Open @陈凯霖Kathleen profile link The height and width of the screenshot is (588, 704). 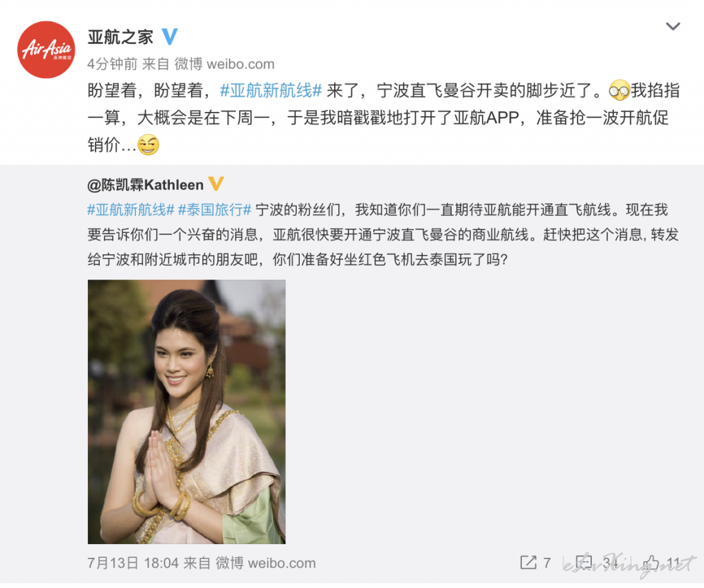[x=146, y=185]
